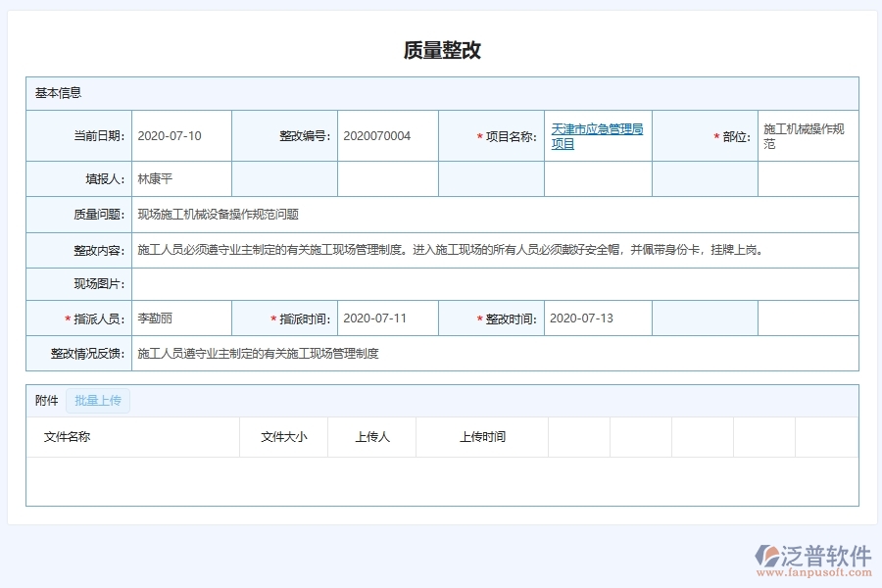This screenshot has width=882, height=588.
Task: Select the 整改编号 field showing 2020070004
Action: [387, 135]
